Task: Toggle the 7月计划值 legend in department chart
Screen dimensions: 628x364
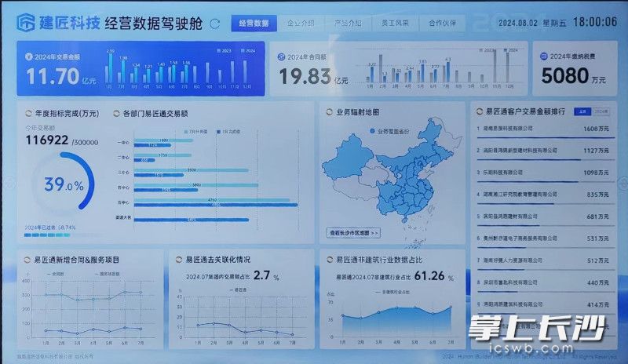Action: pyautogui.click(x=194, y=131)
